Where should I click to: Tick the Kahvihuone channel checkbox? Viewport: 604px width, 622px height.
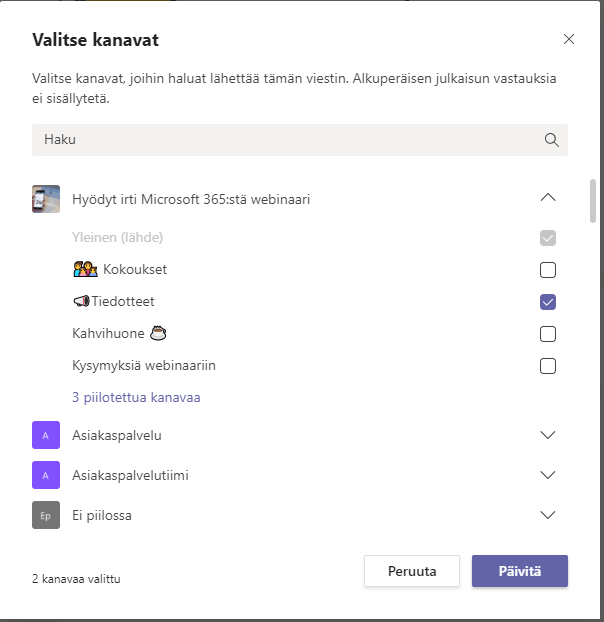click(547, 334)
